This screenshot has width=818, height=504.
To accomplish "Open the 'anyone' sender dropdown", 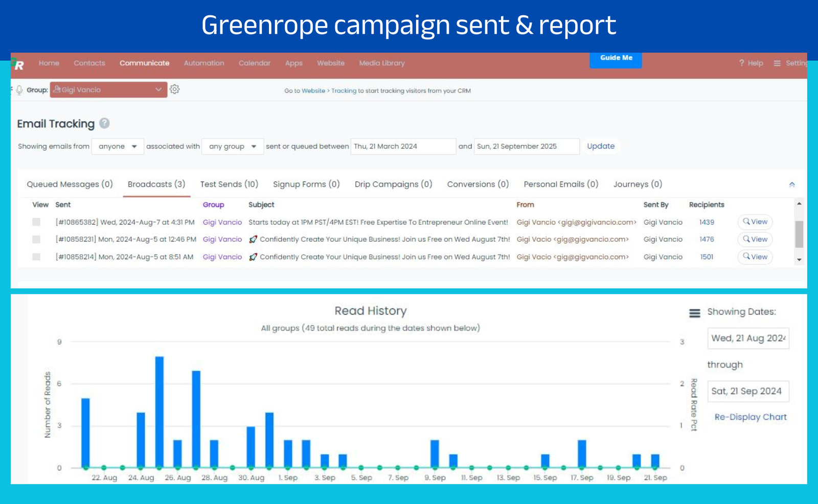I will [118, 146].
